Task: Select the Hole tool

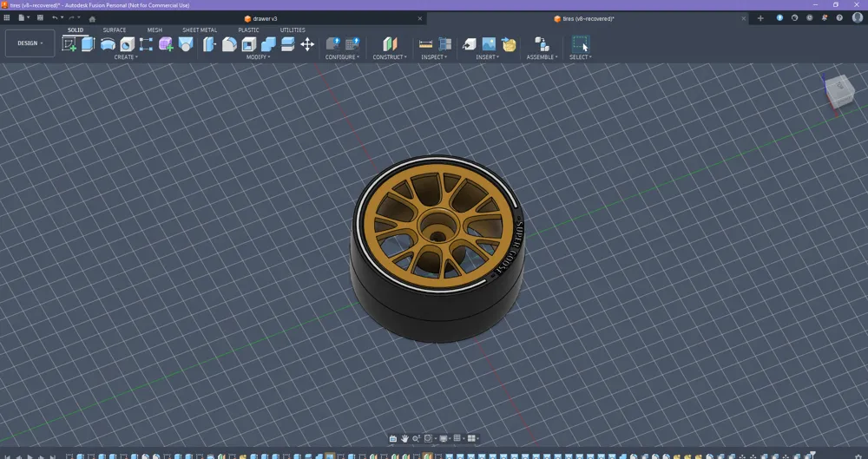Action: [x=128, y=44]
